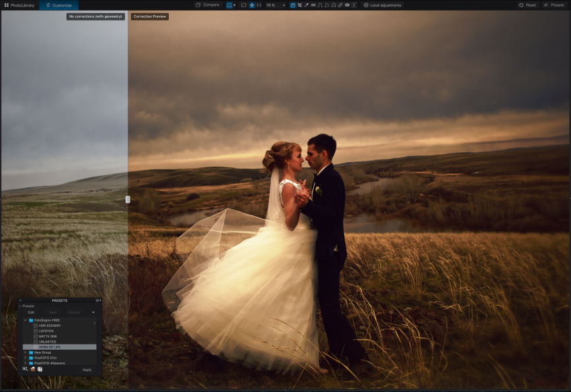The image size is (571, 392).
Task: Click the Compare button
Action: pyautogui.click(x=208, y=5)
